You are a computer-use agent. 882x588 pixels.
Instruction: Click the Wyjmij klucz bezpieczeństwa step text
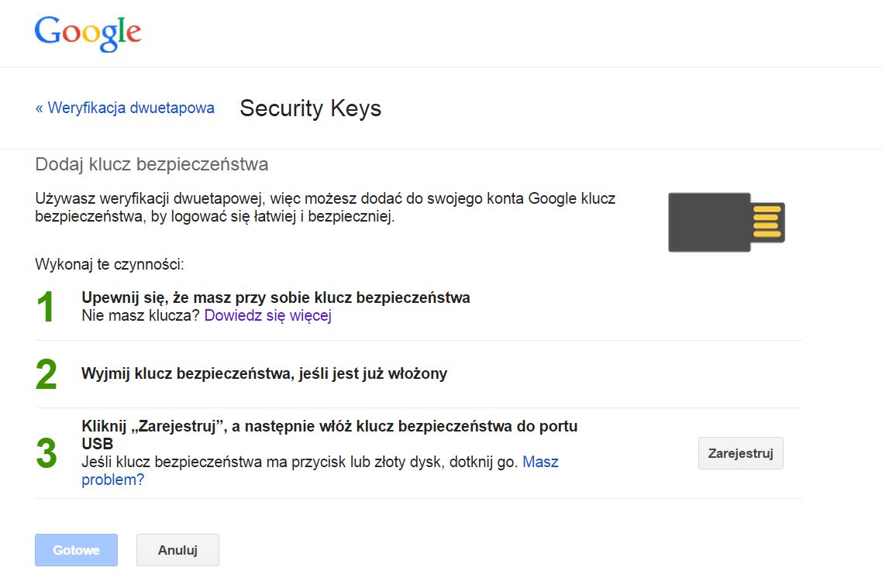[x=264, y=374]
